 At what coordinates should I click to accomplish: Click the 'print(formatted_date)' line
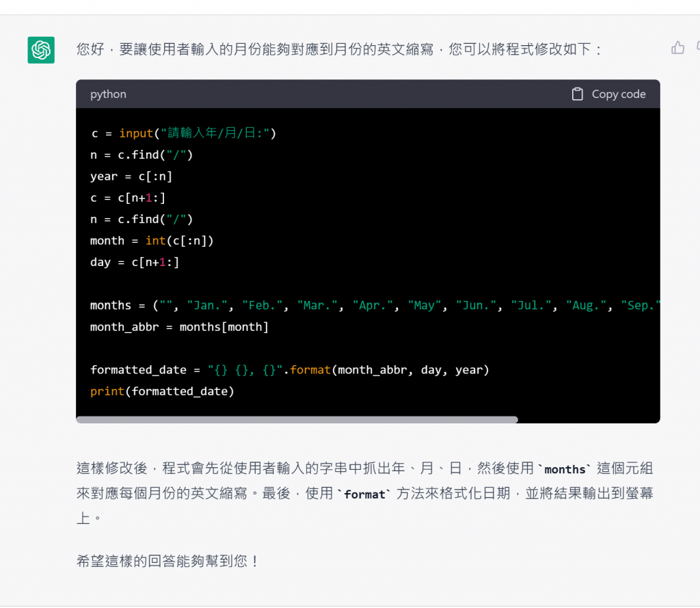coord(162,391)
